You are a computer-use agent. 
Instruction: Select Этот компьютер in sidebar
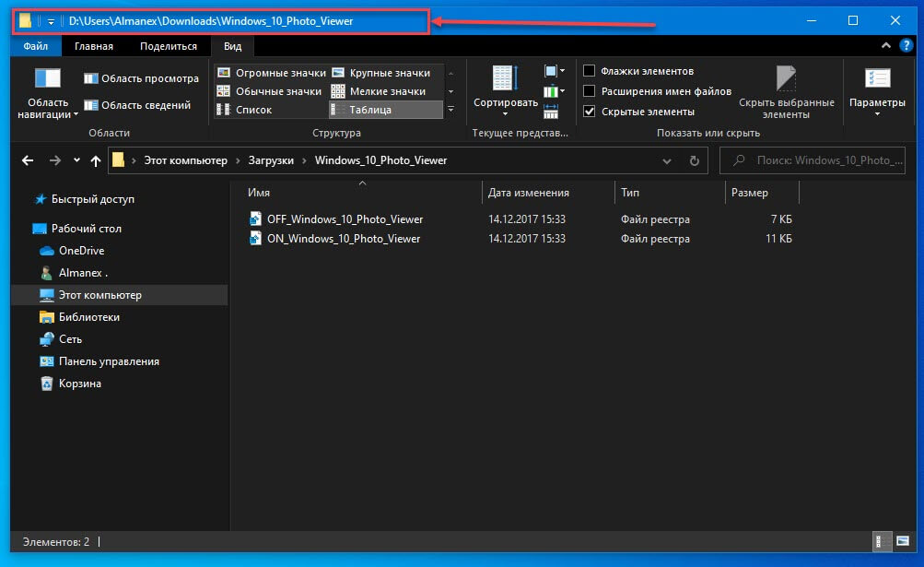[119, 295]
